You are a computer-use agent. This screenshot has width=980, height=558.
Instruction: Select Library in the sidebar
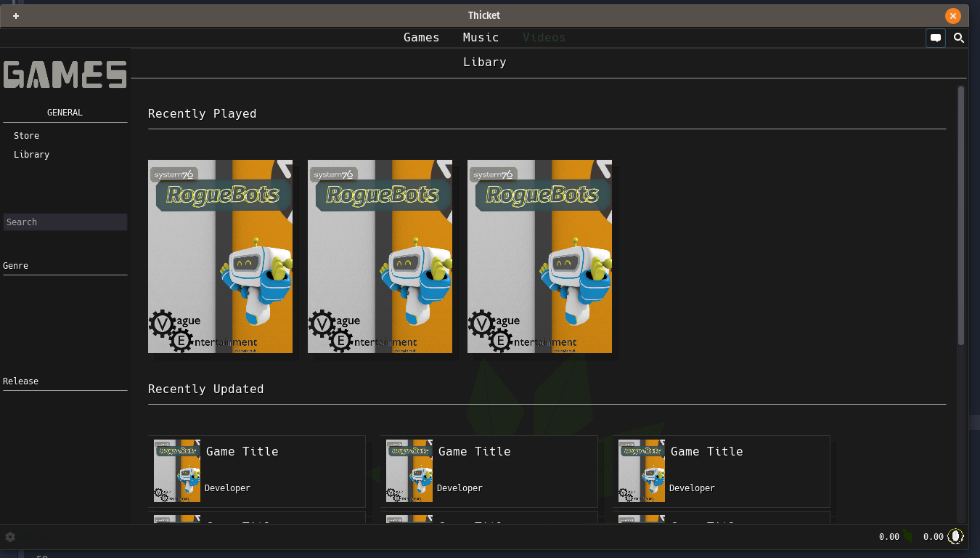point(32,155)
